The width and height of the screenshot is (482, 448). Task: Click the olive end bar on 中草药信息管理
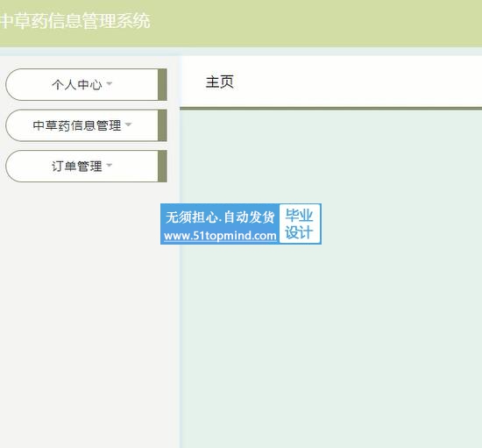162,125
